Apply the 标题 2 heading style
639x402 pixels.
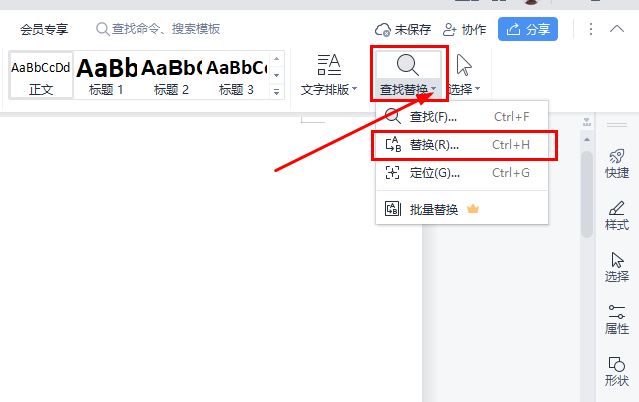click(171, 75)
